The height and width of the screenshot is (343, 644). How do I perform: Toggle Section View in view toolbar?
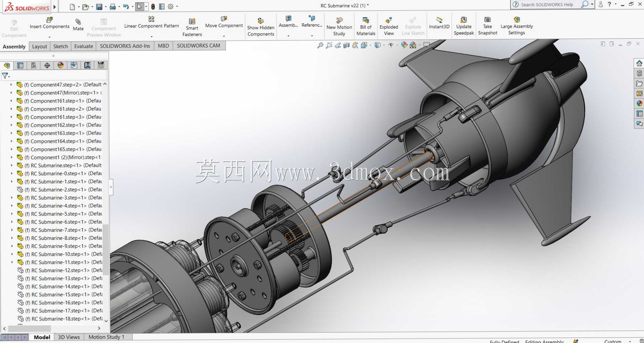coord(347,45)
